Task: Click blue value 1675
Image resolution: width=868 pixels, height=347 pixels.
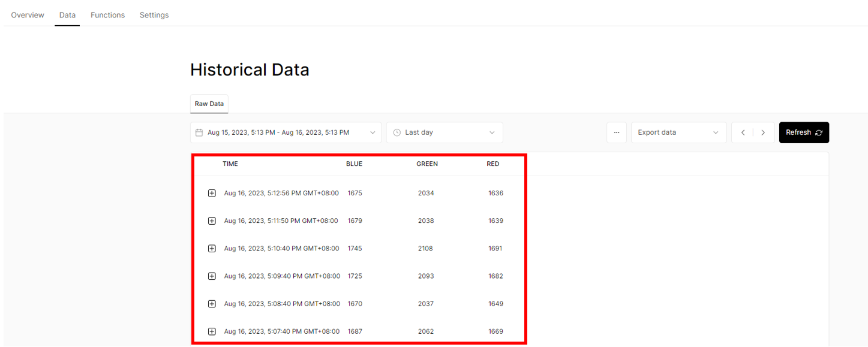Action: click(355, 193)
